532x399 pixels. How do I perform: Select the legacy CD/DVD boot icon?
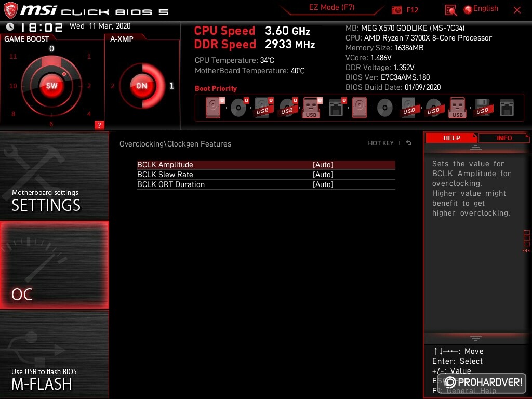click(x=385, y=108)
